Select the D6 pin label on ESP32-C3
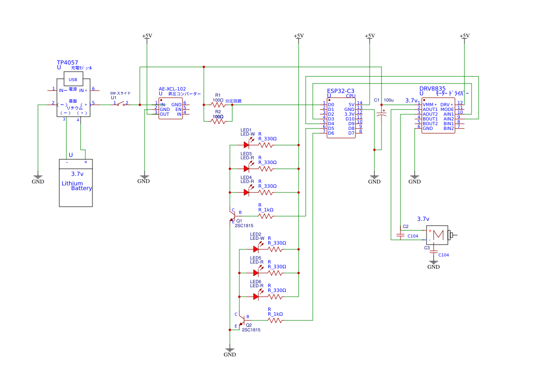Screen dimensions: 554x392 331,133
